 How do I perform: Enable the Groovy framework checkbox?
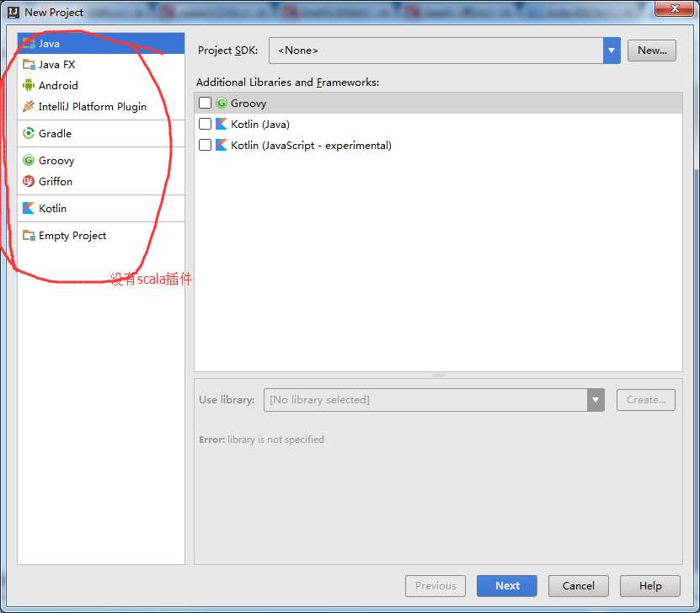[x=205, y=103]
